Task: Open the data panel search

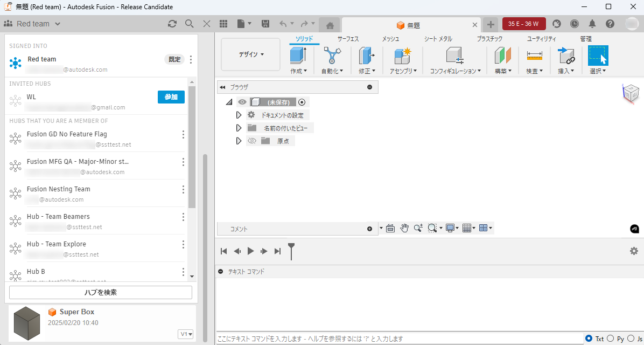Action: (190, 24)
